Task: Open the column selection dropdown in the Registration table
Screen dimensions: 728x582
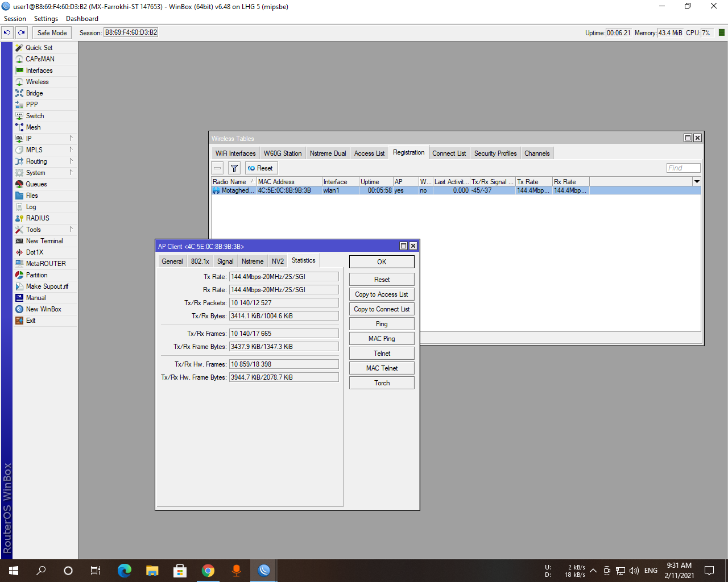Action: (x=698, y=181)
